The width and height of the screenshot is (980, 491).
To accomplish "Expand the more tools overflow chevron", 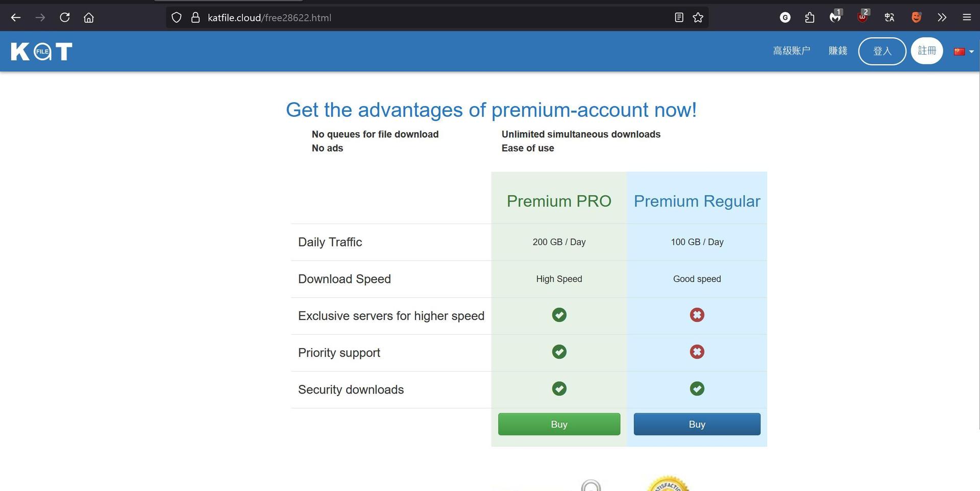I will coord(942,18).
